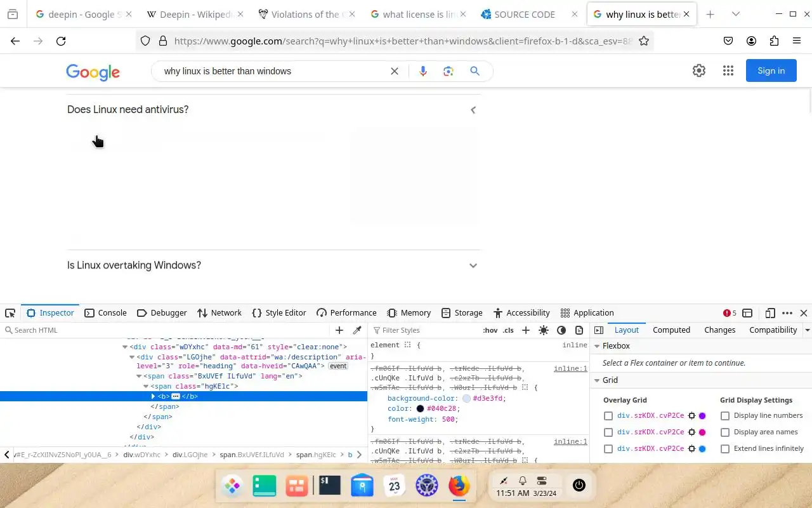Toggle the .cls class list panel
The height and width of the screenshot is (508, 812).
click(508, 330)
